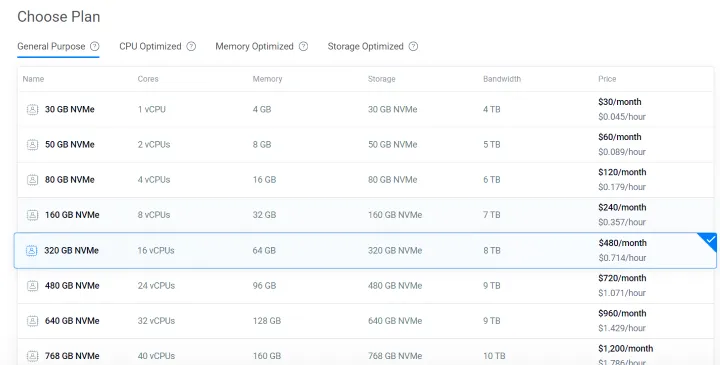
Task: Click the 2 vCPUs cores cell
Action: click(154, 145)
